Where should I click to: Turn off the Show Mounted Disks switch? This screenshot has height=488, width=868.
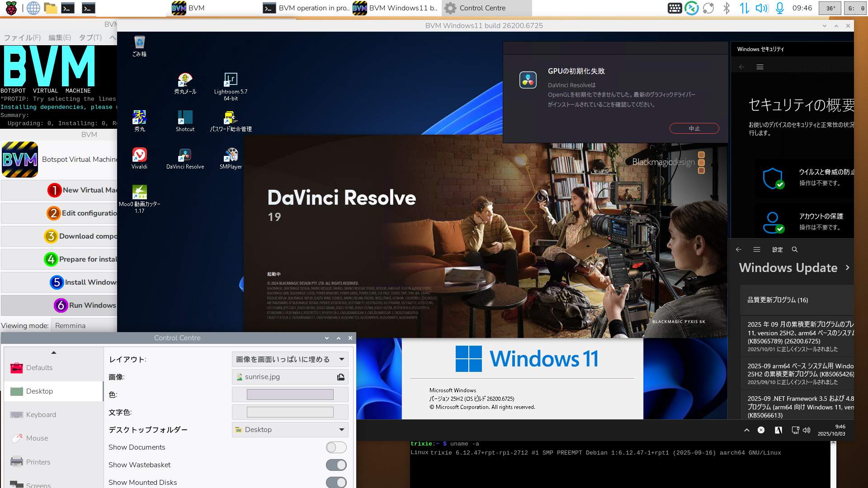pyautogui.click(x=336, y=482)
